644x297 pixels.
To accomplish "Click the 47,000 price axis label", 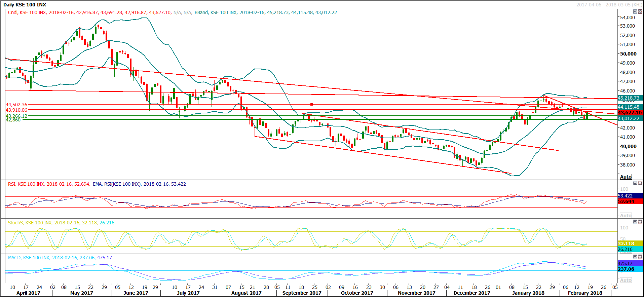I will coord(628,81).
